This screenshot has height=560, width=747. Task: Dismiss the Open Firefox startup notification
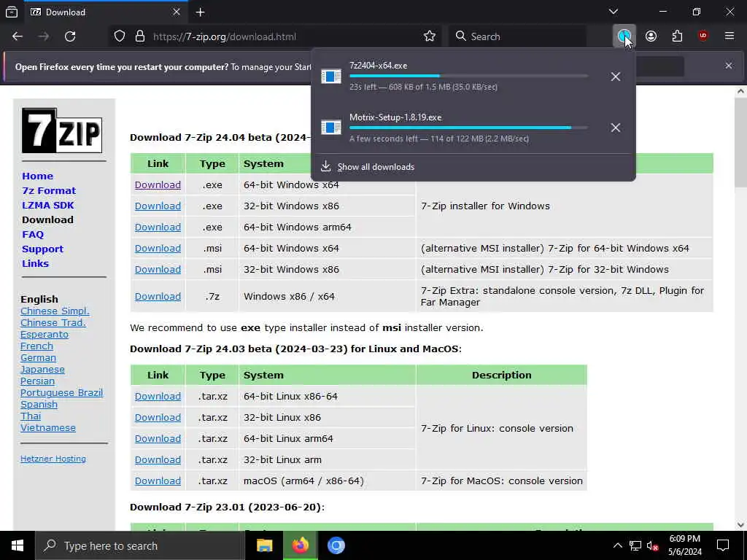tap(729, 66)
